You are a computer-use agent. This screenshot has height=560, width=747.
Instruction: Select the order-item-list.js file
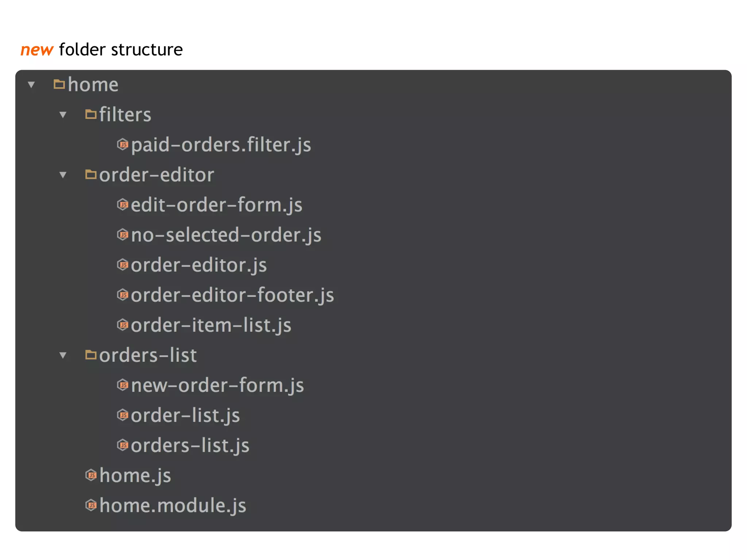[211, 325]
